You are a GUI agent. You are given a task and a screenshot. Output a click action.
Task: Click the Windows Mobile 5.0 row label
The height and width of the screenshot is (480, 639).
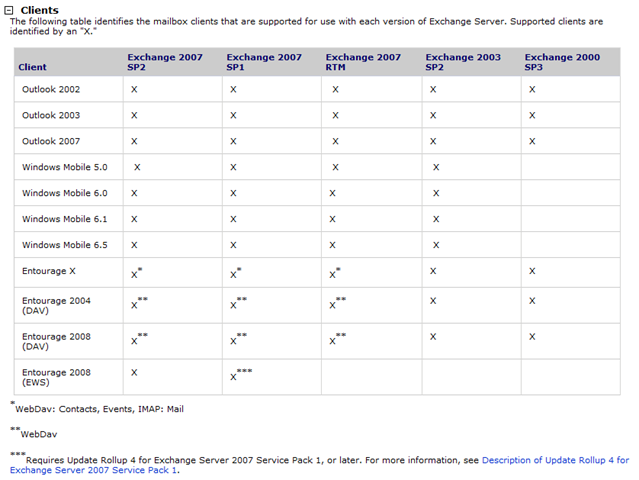[x=65, y=167]
